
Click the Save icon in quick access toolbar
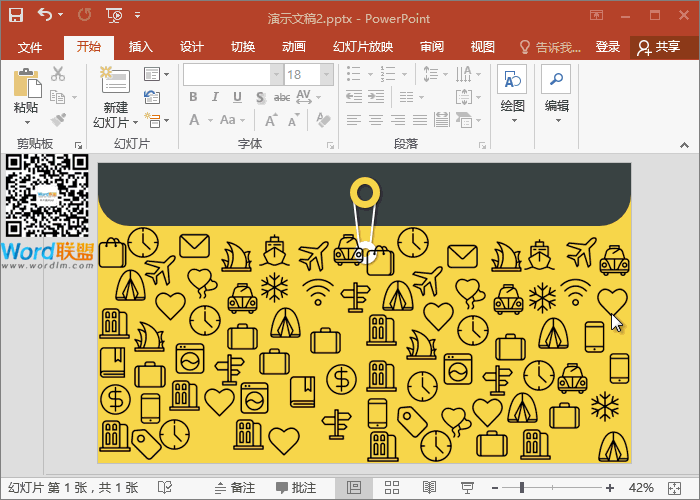(x=15, y=15)
